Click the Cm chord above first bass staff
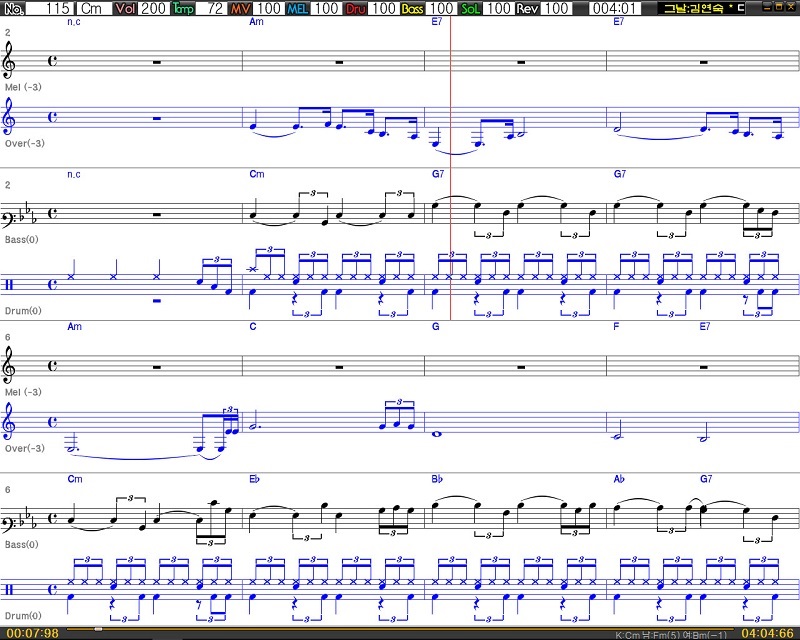 point(257,174)
